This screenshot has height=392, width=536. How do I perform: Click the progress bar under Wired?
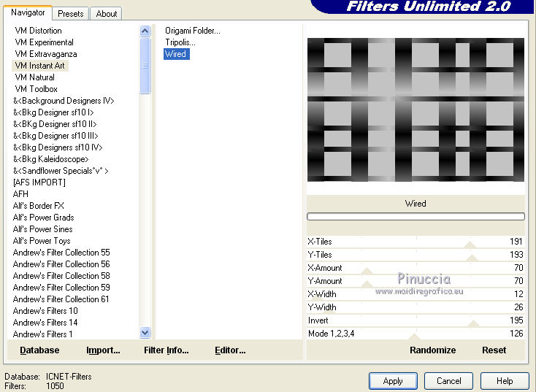416,216
